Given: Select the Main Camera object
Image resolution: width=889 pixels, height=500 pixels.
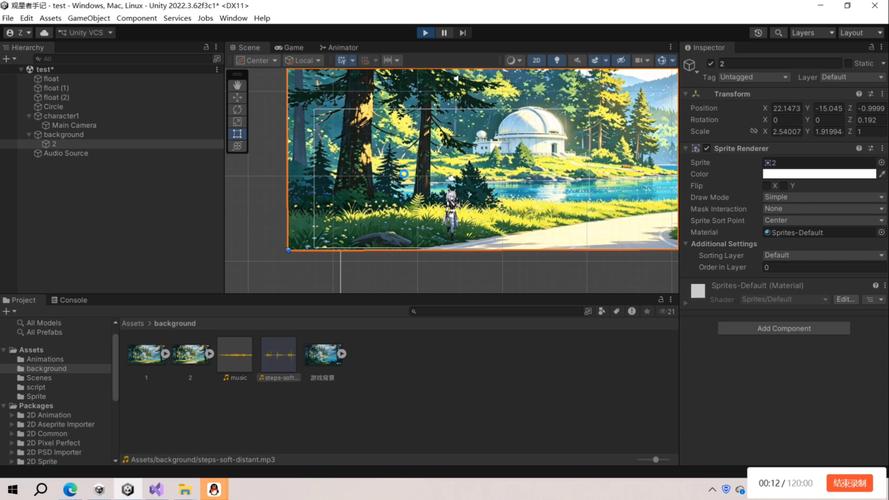Looking at the screenshot, I should click(x=74, y=125).
